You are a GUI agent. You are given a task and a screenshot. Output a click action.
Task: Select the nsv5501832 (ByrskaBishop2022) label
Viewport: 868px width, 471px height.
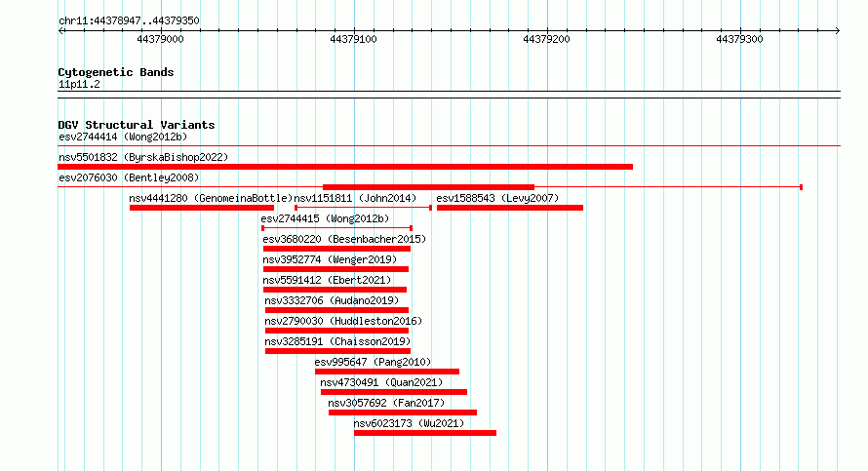point(143,157)
